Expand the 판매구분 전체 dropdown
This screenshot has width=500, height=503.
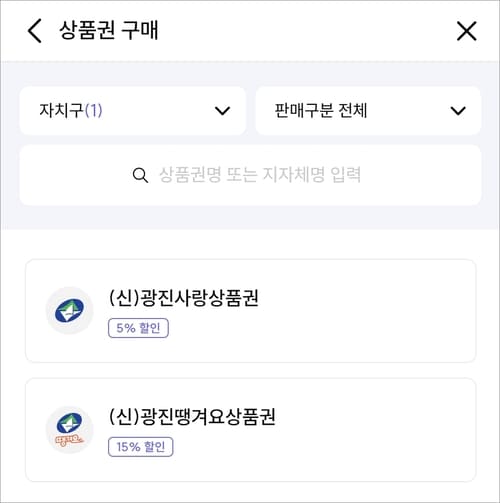(x=368, y=111)
